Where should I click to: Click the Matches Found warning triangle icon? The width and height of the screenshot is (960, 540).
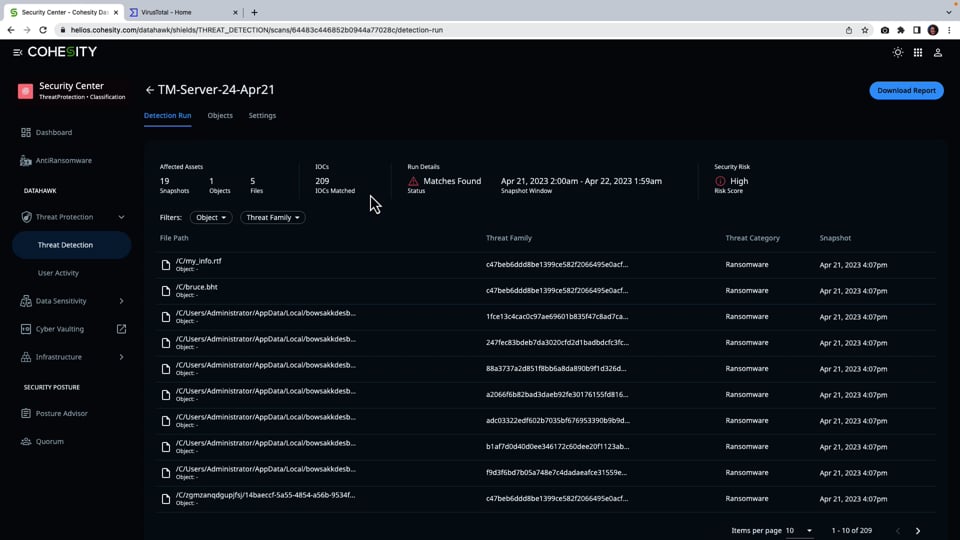[x=413, y=181]
